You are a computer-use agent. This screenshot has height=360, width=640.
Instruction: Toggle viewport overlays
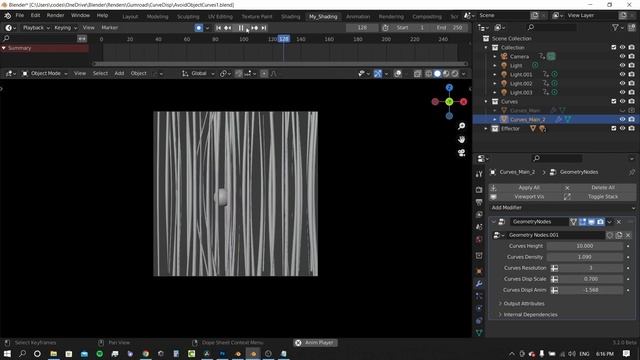398,73
